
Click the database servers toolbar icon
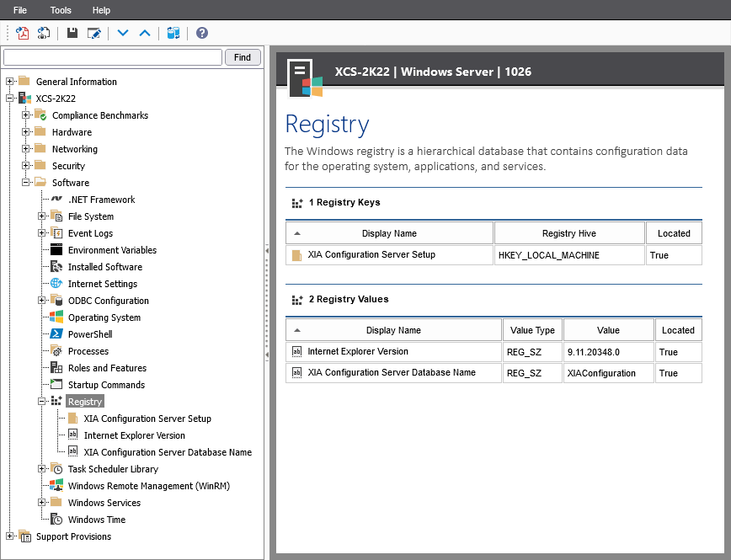tap(173, 33)
